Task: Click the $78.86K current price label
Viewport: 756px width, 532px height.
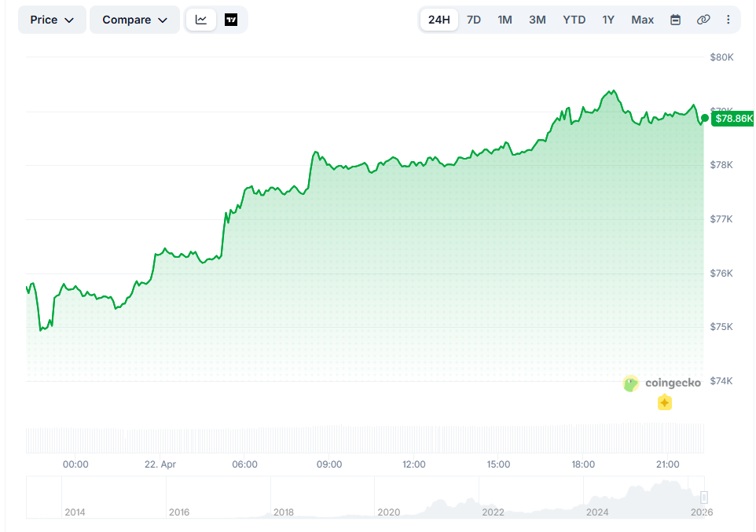Action: point(732,119)
